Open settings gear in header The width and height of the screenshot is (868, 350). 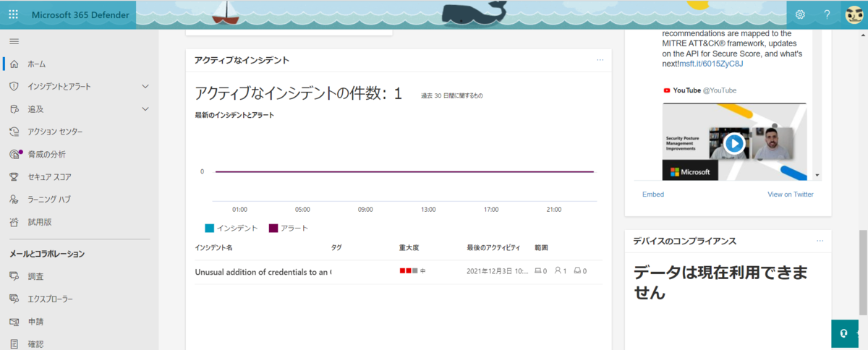(x=800, y=14)
